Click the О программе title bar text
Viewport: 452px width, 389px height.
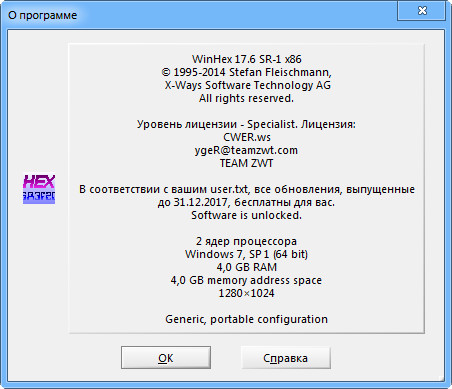point(42,15)
